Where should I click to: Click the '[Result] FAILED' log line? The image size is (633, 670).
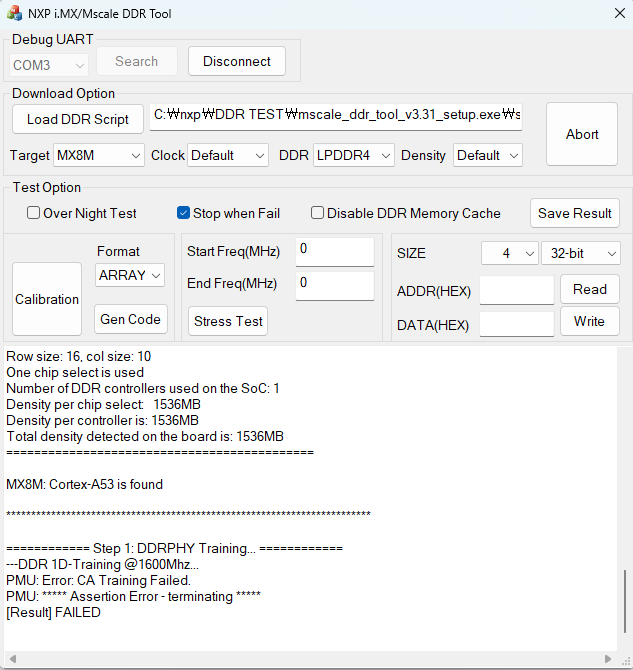pos(53,612)
